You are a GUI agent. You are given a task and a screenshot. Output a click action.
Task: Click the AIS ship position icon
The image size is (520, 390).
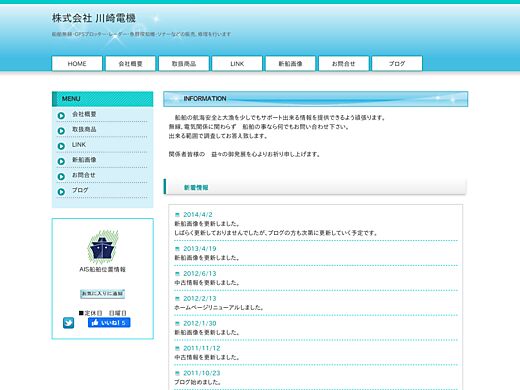(x=103, y=247)
